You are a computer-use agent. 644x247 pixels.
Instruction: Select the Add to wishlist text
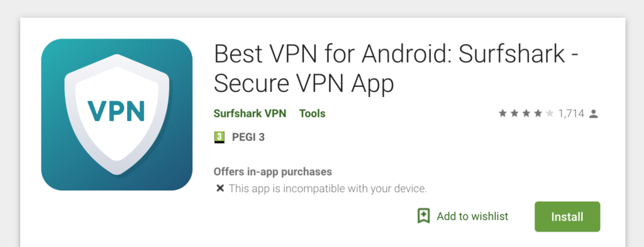tap(472, 216)
